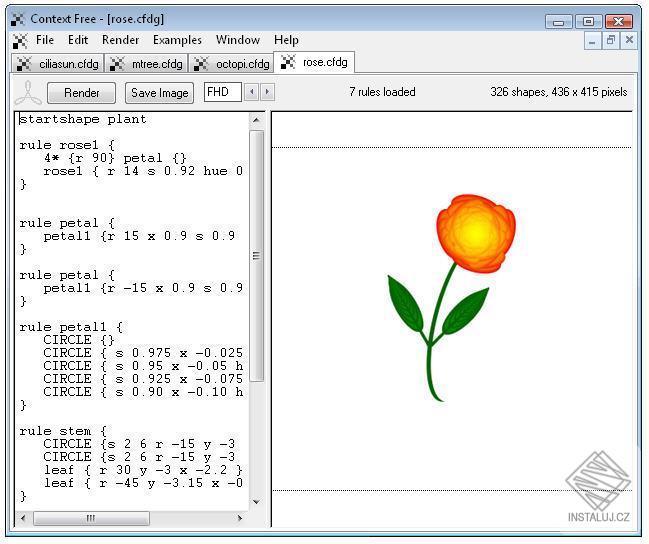Minimize the rose.cfdg document window
649x544 pixels.
pos(592,41)
